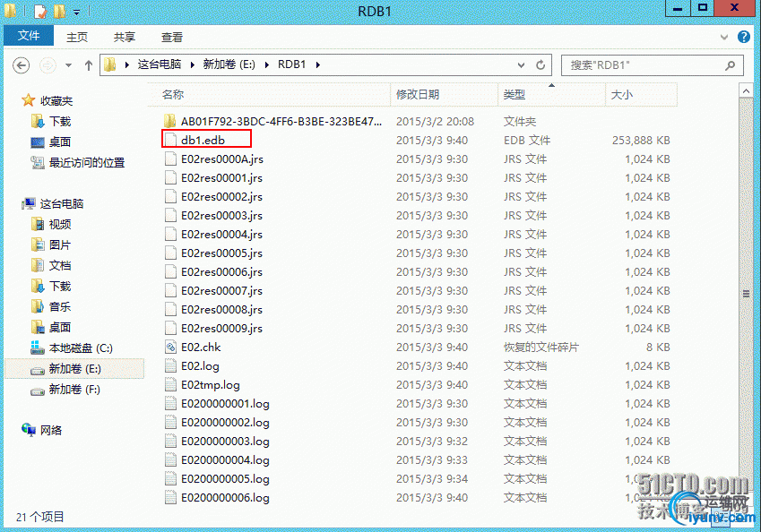Select the E0200000002.log file icon
The height and width of the screenshot is (532, 761).
(x=170, y=422)
